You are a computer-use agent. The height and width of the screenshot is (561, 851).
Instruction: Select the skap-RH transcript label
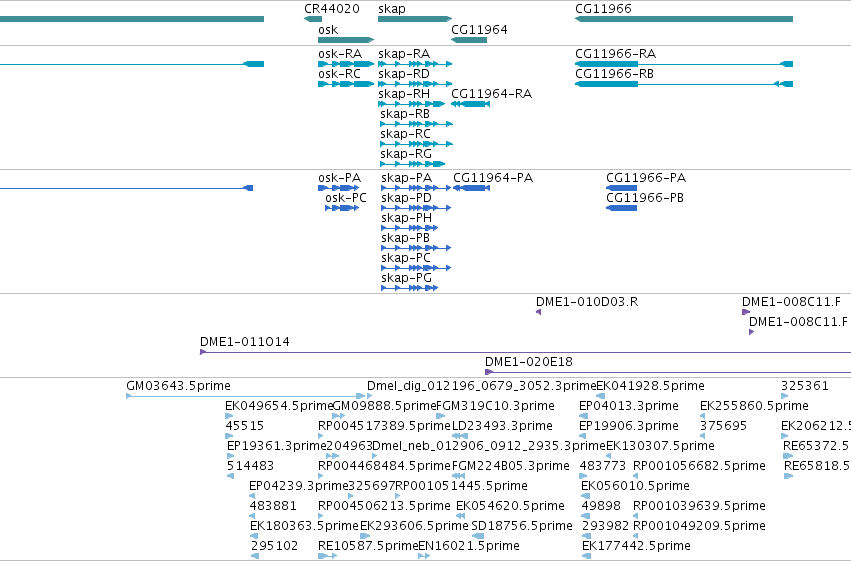click(404, 94)
